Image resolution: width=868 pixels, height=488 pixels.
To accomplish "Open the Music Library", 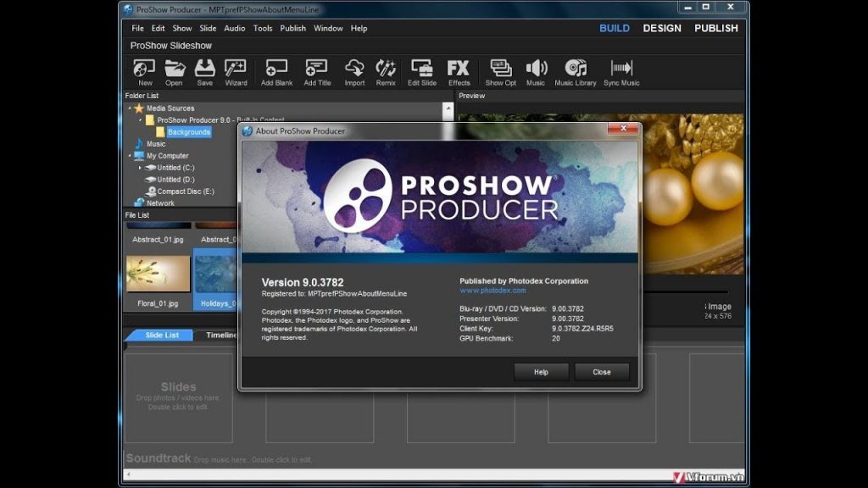I will [576, 73].
